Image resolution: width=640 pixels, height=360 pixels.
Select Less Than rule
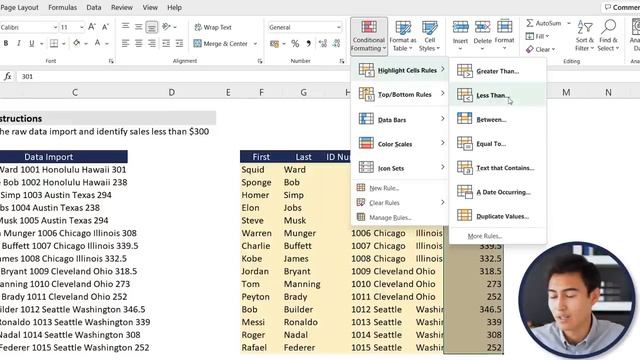[x=498, y=95]
